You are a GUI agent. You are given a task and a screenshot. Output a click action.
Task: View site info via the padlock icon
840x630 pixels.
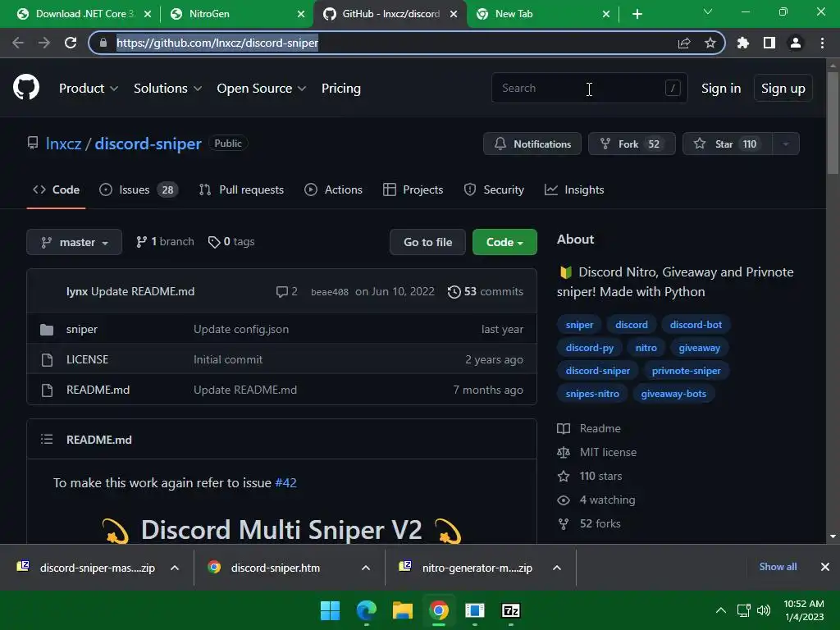click(103, 43)
